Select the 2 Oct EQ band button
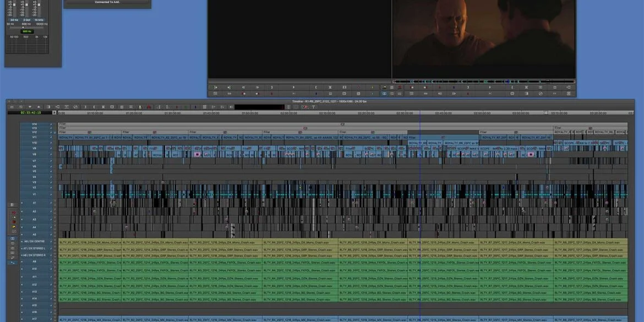 point(26,19)
